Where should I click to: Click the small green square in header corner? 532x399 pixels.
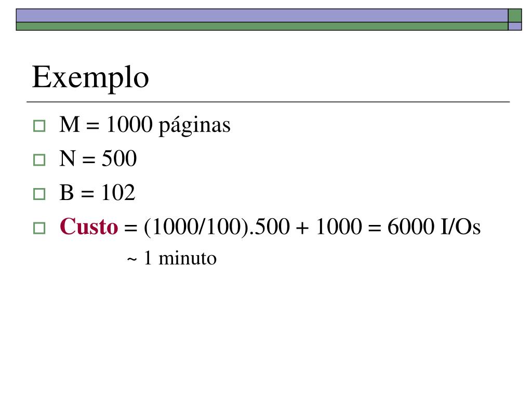[515, 16]
